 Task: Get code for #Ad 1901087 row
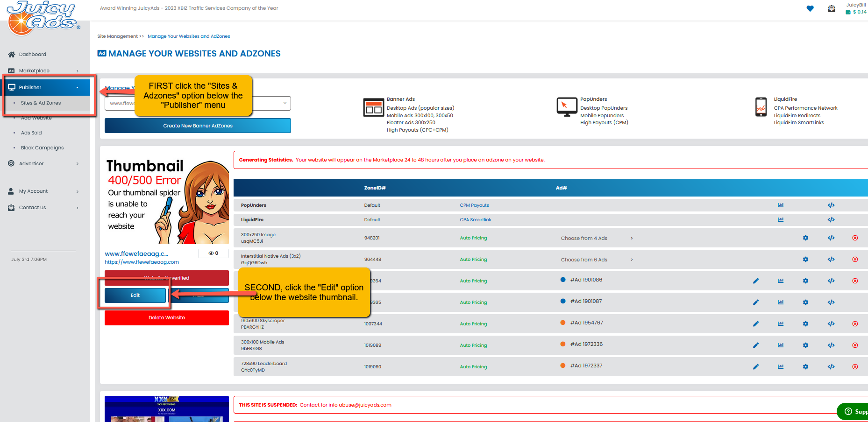[x=831, y=302]
